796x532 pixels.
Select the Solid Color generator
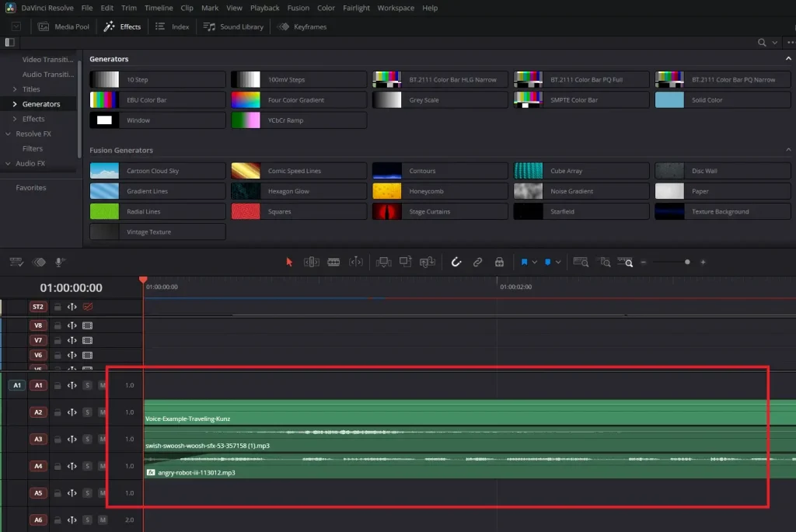tap(722, 100)
